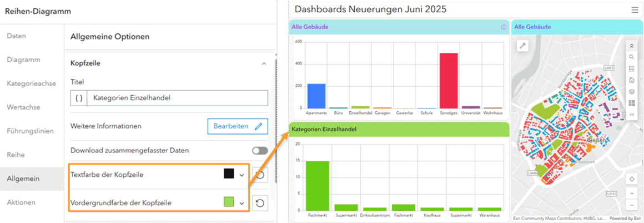This screenshot has width=644, height=223.
Task: Select the Allgemein tab
Action: [32, 179]
